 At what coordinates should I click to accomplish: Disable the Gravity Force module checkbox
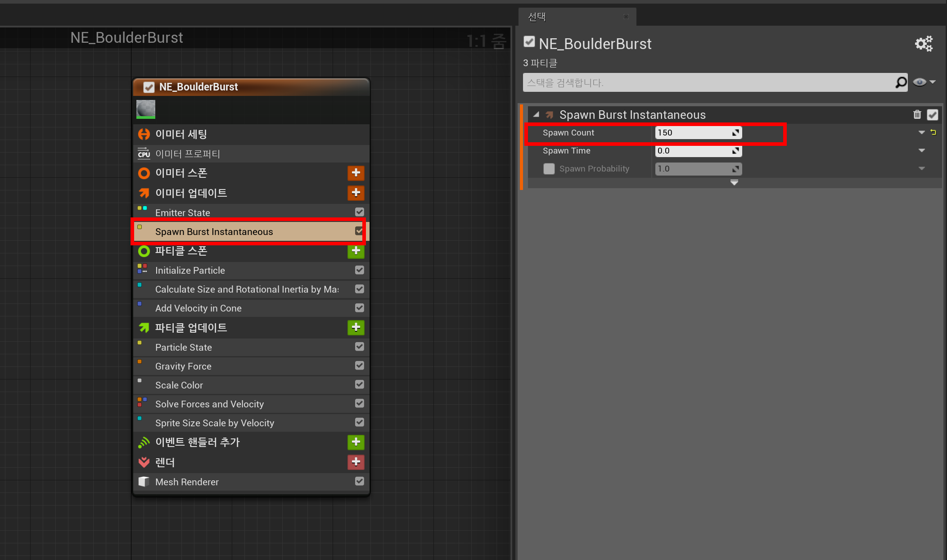click(x=359, y=366)
